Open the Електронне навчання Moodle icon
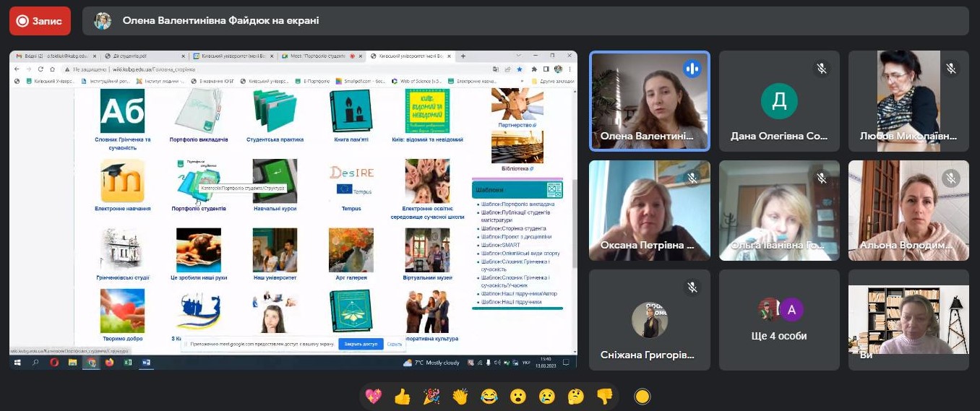Viewport: 980px width, 411px height. coord(122,181)
